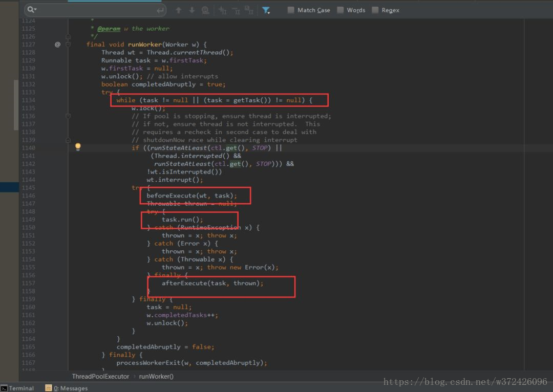Viewport: 553px width, 392px height.
Task: Click 'completedAbruptly = false;' line
Action: coord(165,347)
